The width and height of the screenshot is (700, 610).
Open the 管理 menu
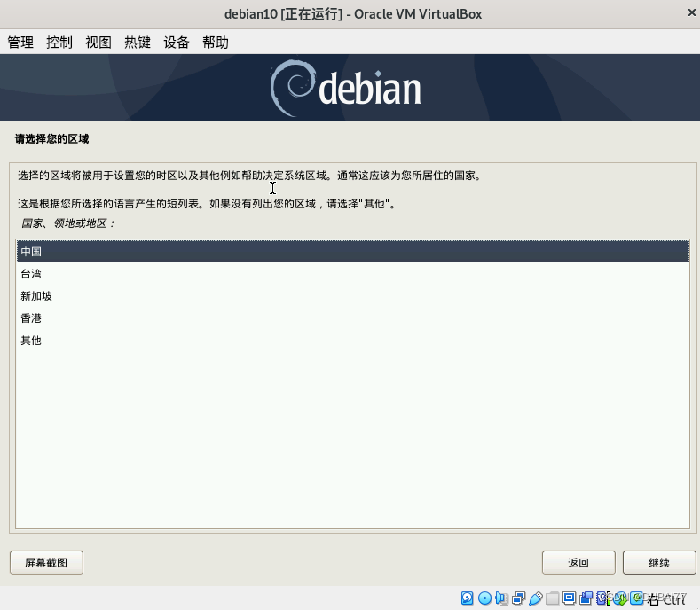coord(20,43)
